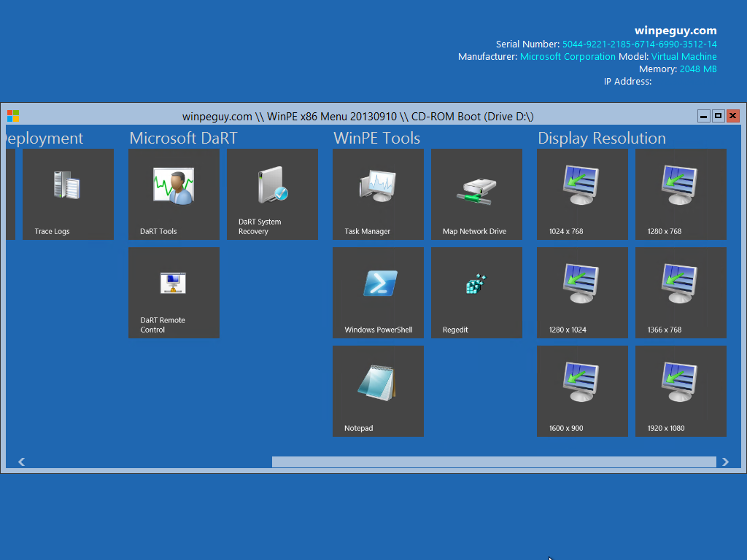Apply 1920 x 1080 resolution
The height and width of the screenshot is (560, 747).
click(x=681, y=391)
